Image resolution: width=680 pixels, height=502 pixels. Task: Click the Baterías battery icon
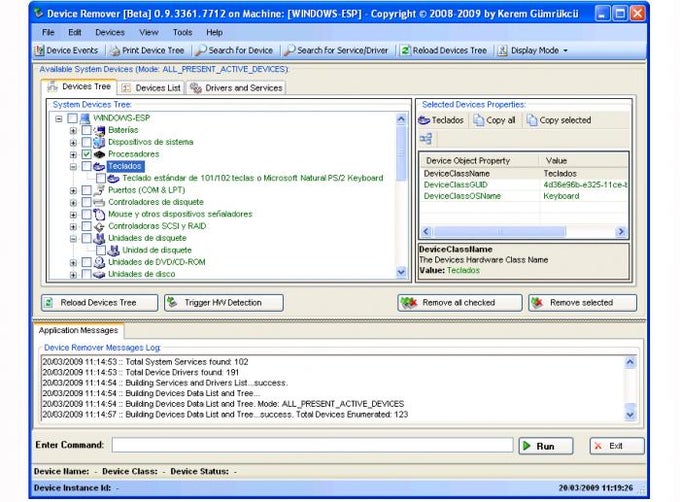[99, 130]
